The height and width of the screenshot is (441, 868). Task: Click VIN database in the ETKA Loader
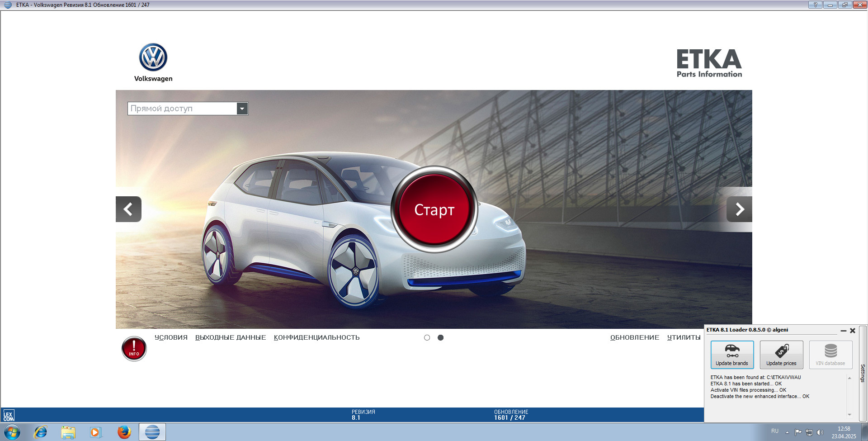(830, 355)
